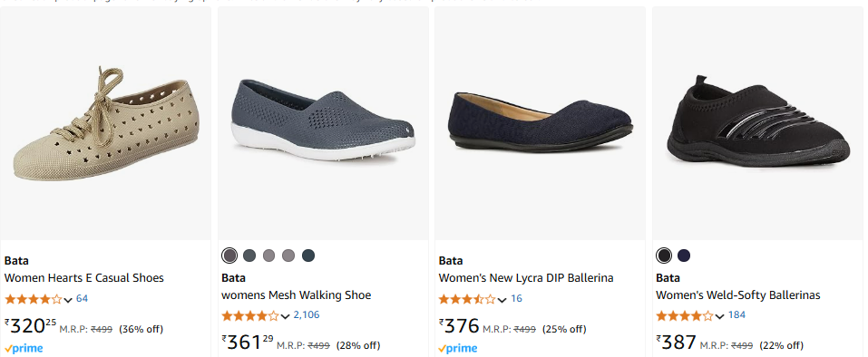This screenshot has height=357, width=868.
Task: Click star rating of womens Mesh Walking Shoe
Action: pyautogui.click(x=250, y=316)
